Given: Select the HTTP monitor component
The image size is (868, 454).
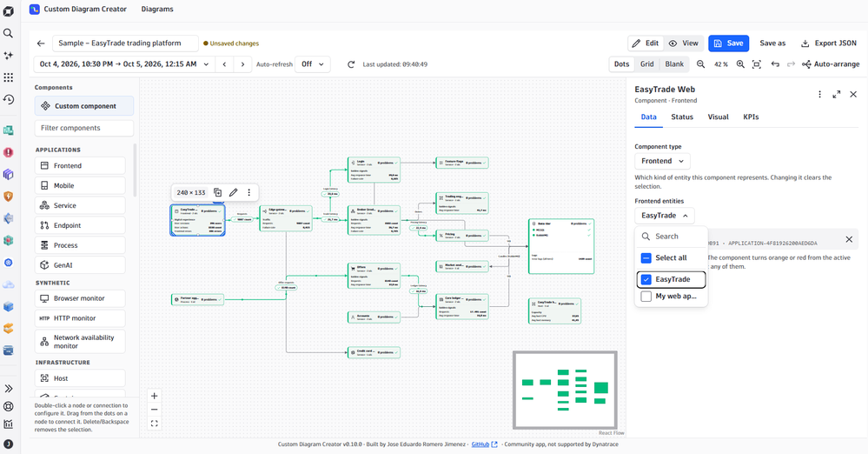Looking at the screenshot, I should pos(80,318).
